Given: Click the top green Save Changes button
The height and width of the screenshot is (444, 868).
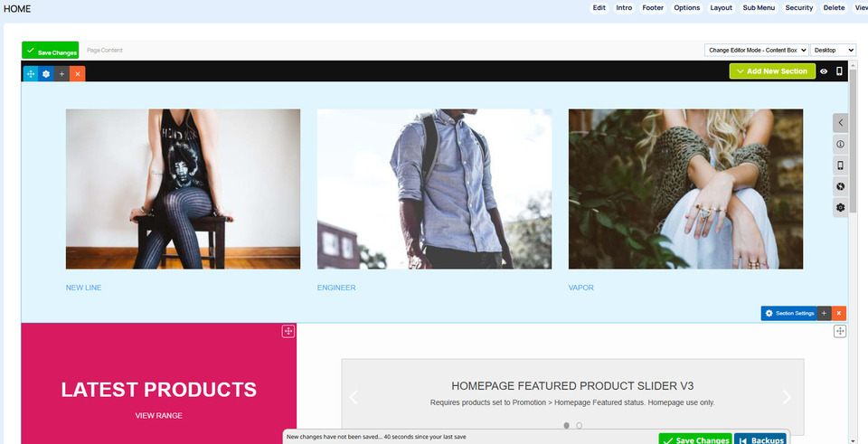Looking at the screenshot, I should coord(51,52).
